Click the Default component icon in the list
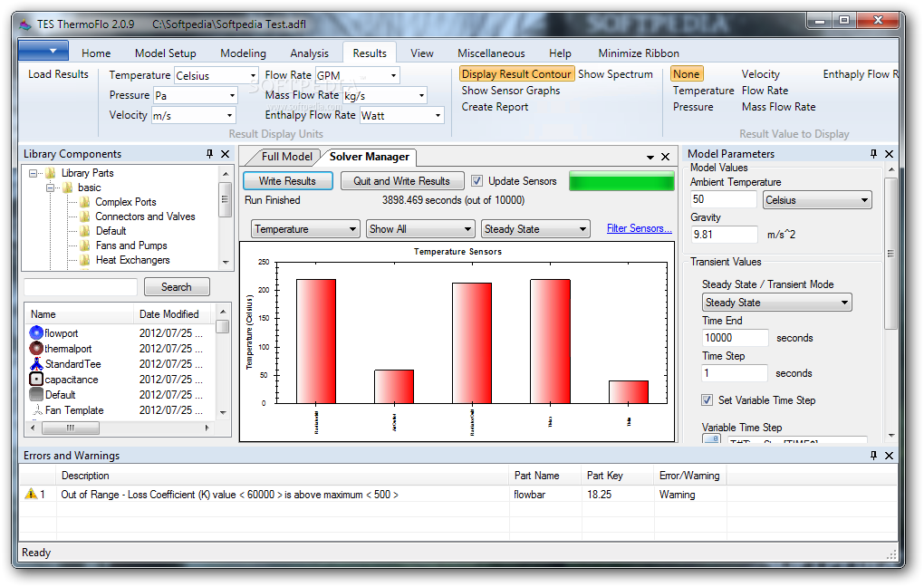The height and width of the screenshot is (587, 924). pos(36,394)
